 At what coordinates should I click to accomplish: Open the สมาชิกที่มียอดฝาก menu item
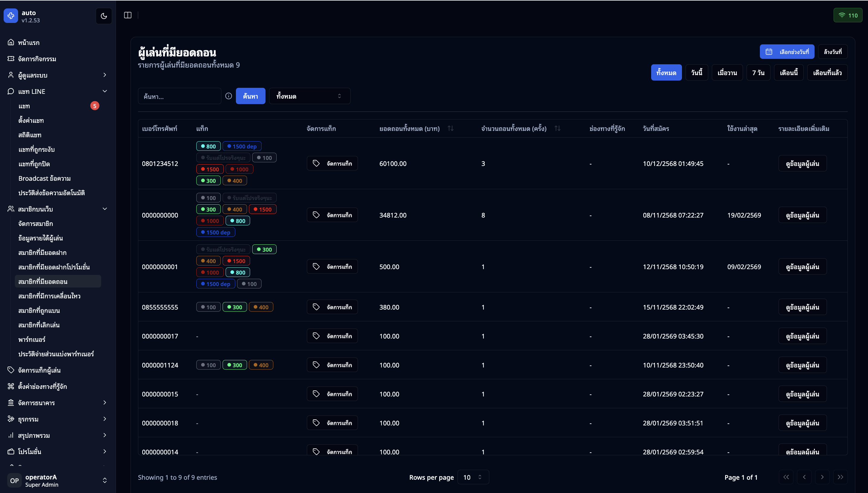click(x=42, y=253)
